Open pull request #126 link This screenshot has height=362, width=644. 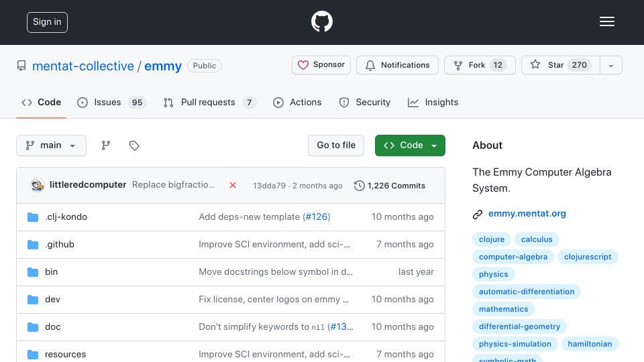pos(317,217)
